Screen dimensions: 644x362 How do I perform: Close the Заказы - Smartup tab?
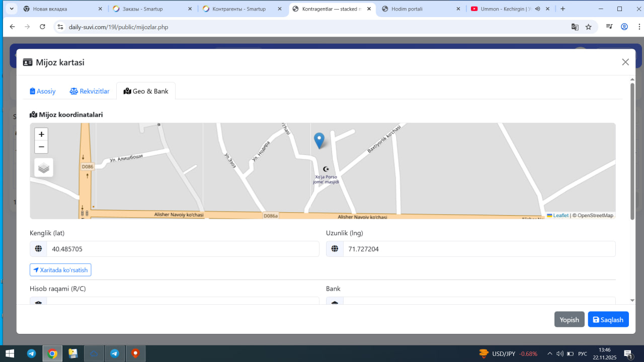tap(190, 9)
